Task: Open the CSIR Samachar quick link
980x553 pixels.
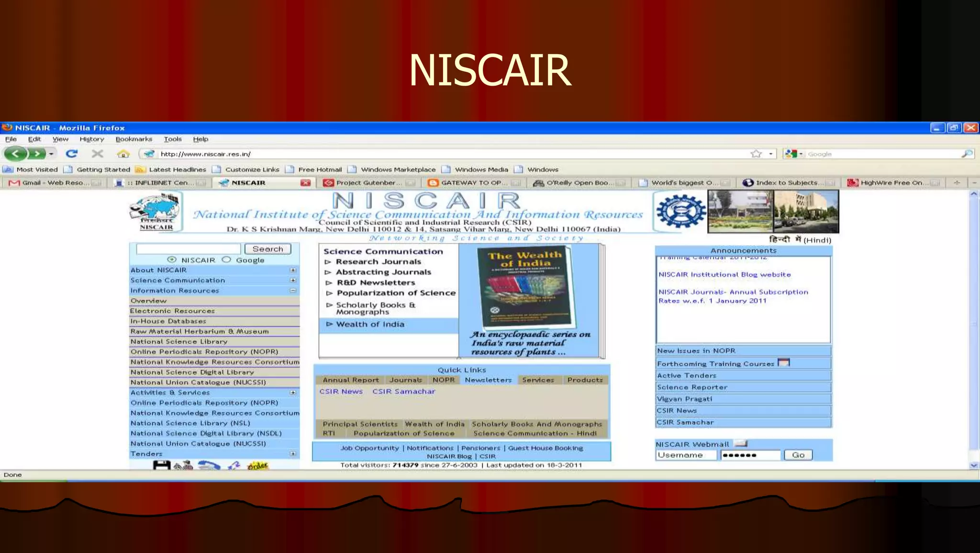Action: pos(403,391)
